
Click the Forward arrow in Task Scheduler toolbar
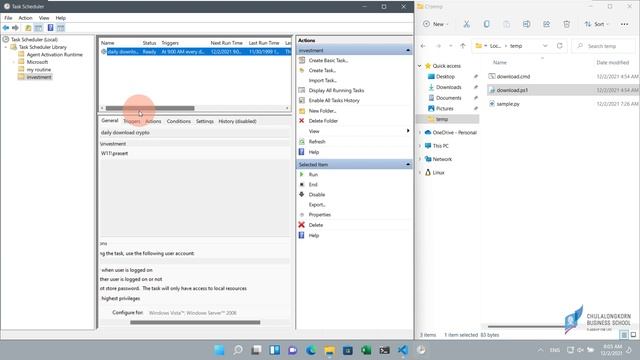click(x=16, y=28)
